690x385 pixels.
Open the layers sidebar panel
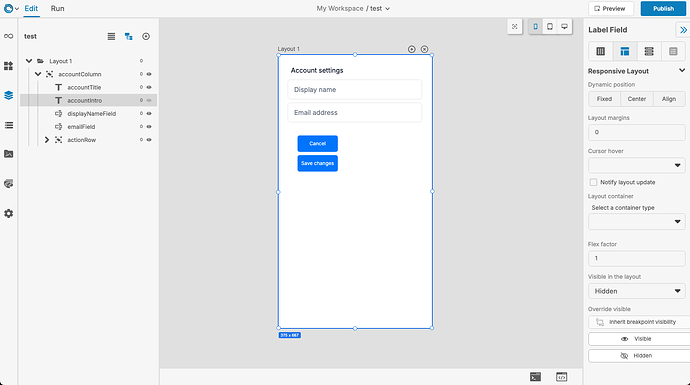pyautogui.click(x=8, y=95)
